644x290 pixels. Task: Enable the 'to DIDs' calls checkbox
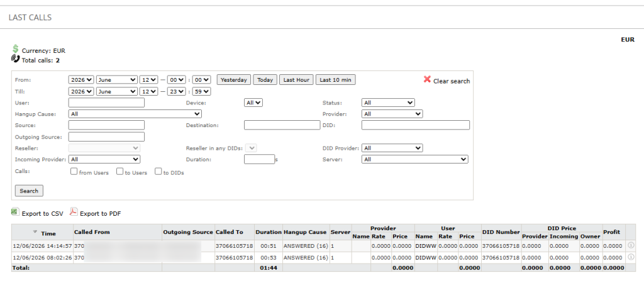(158, 172)
